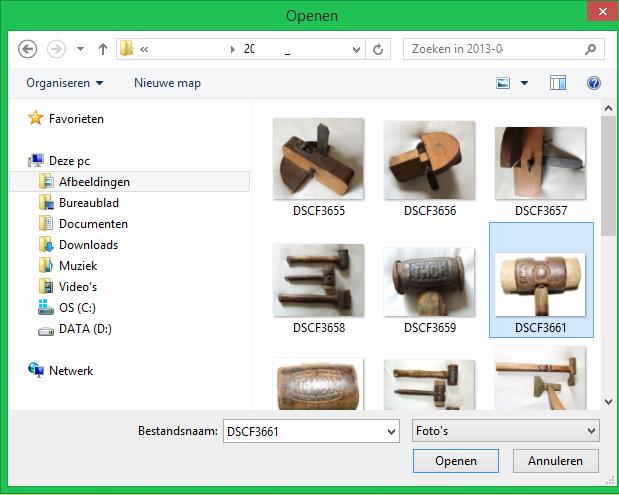Close the Openen dialog

pos(602,12)
